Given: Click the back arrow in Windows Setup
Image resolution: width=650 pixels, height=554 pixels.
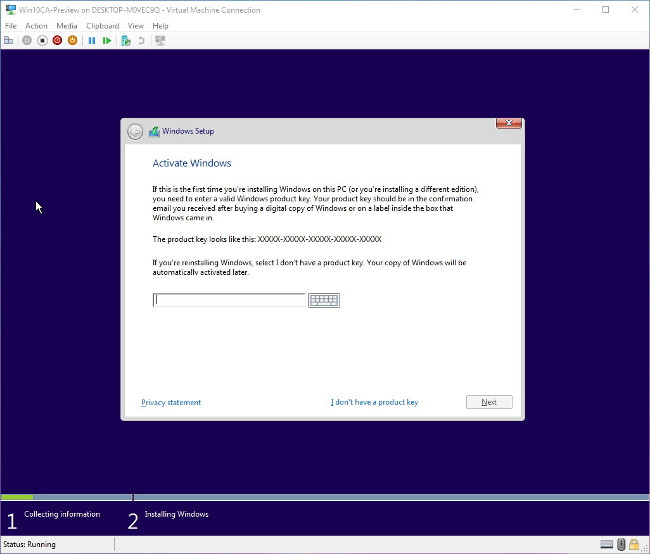Looking at the screenshot, I should [135, 132].
